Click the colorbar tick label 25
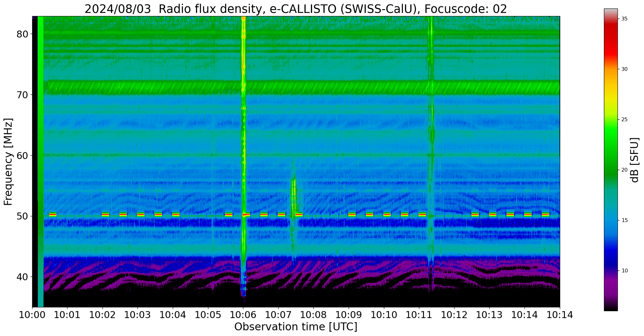Image resolution: width=644 pixels, height=336 pixels. (x=624, y=120)
